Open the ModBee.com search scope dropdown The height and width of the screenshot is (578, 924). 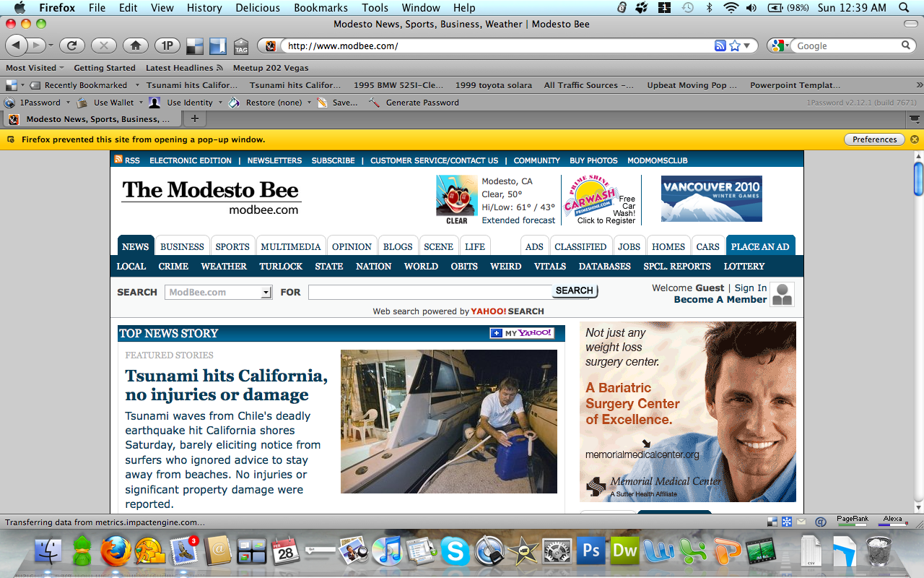click(266, 293)
